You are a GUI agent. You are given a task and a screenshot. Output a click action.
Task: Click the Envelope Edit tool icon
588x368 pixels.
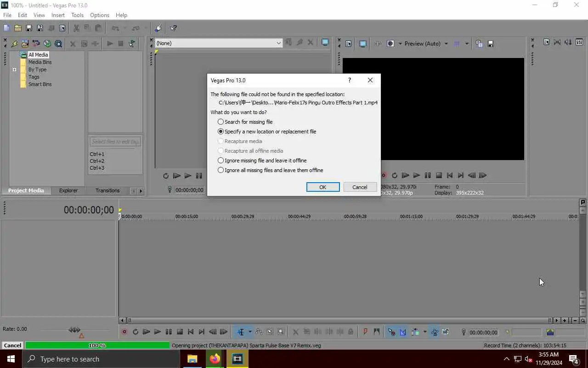pos(259,332)
